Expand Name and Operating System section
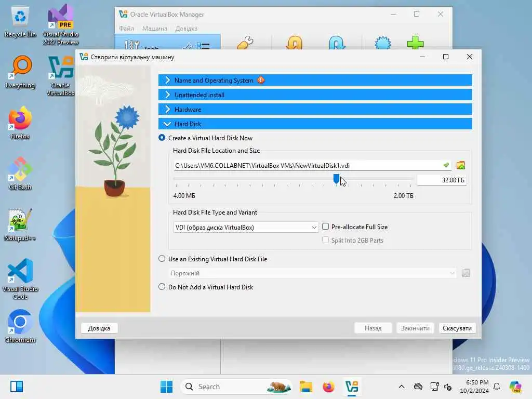 315,80
